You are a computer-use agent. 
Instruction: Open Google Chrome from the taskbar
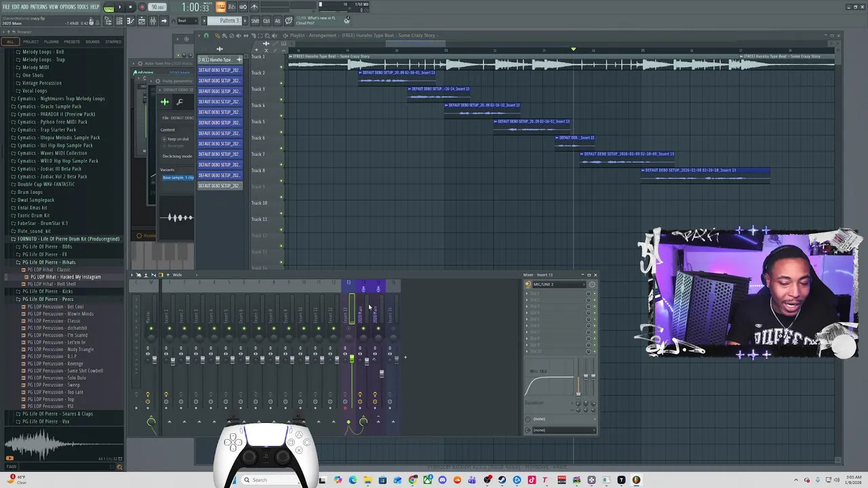click(413, 480)
